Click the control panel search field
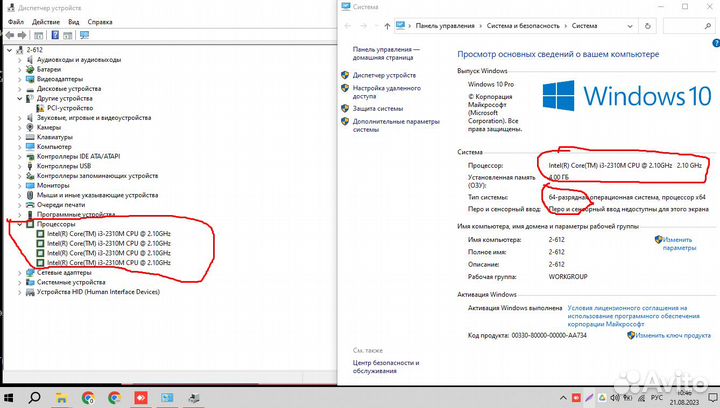 tap(689, 26)
